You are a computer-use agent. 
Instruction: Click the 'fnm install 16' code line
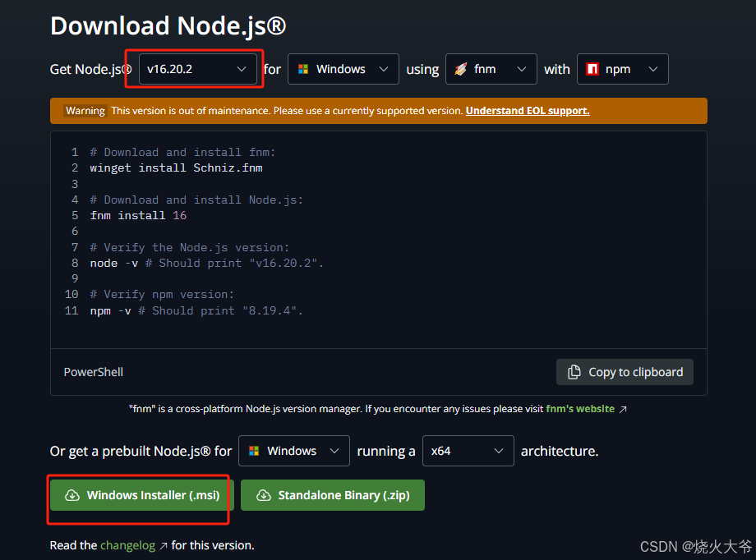click(x=138, y=215)
